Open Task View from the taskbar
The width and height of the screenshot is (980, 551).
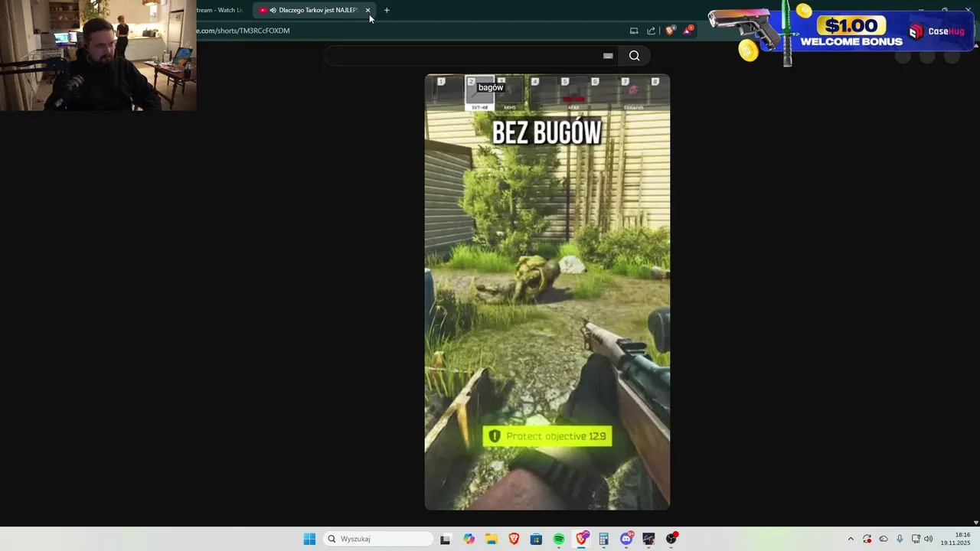[446, 539]
